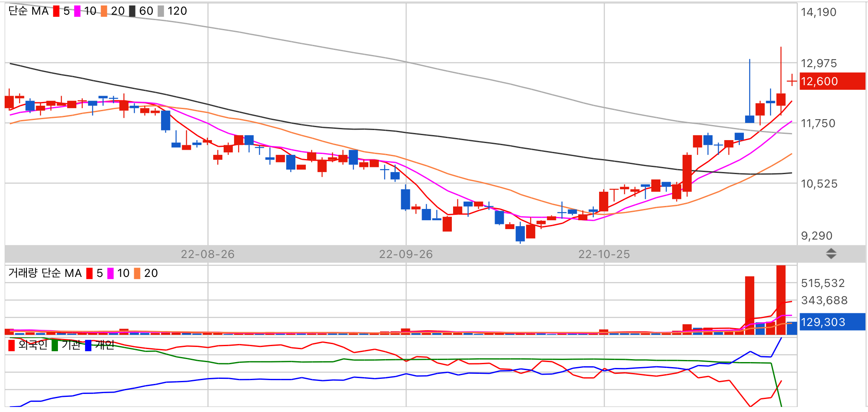
Task: Click the red MA 5 legend swatch
Action: (56, 11)
